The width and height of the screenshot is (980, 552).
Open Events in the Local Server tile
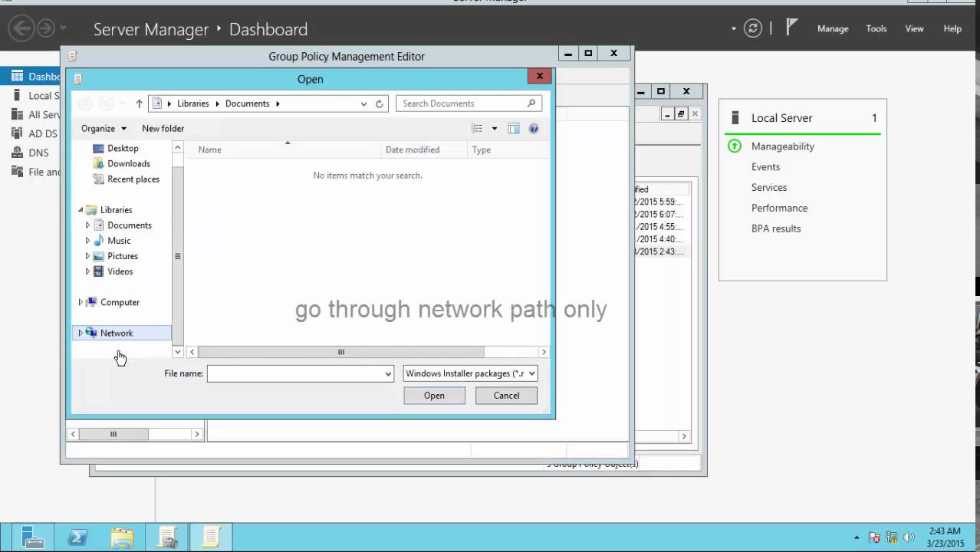[765, 166]
